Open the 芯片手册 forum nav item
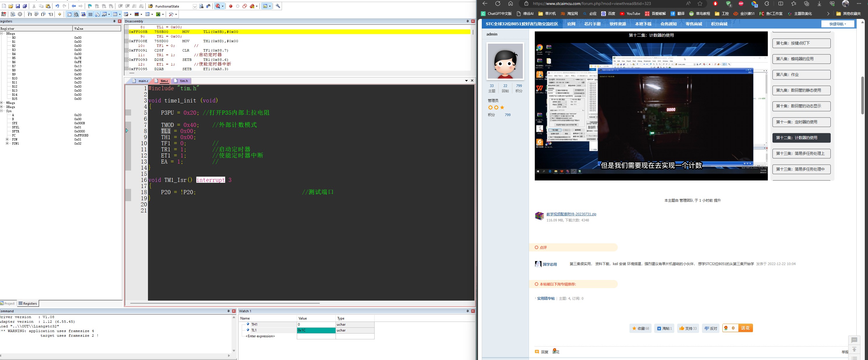Screen dimensions: 868x360 coord(592,24)
